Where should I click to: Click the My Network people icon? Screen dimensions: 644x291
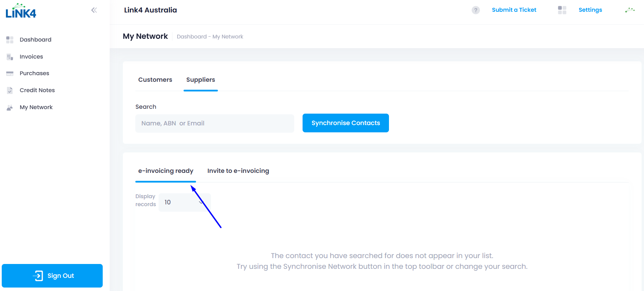click(10, 107)
